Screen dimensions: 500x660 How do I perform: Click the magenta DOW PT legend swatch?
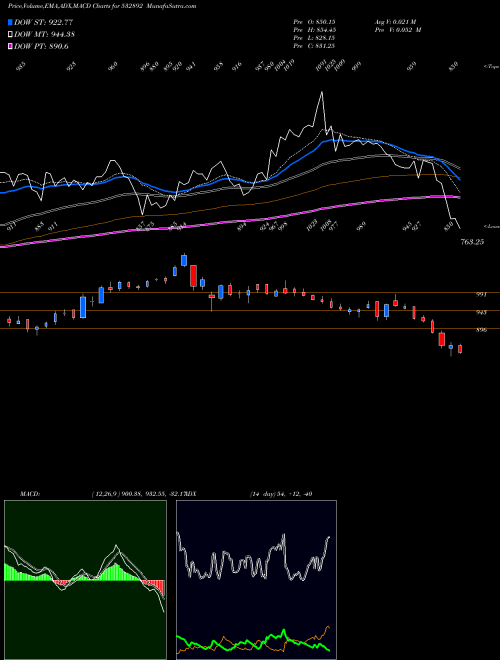[10, 47]
